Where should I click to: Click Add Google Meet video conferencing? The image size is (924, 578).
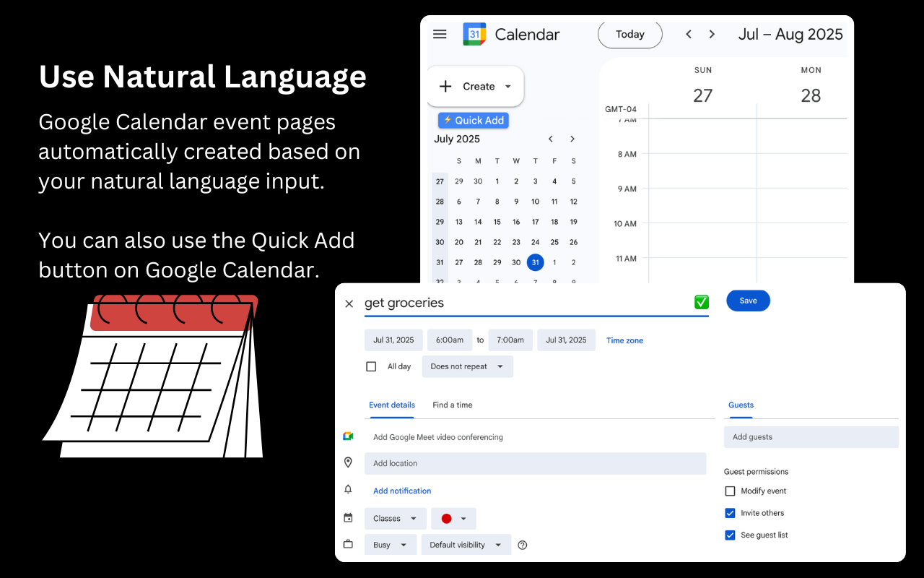pos(438,437)
